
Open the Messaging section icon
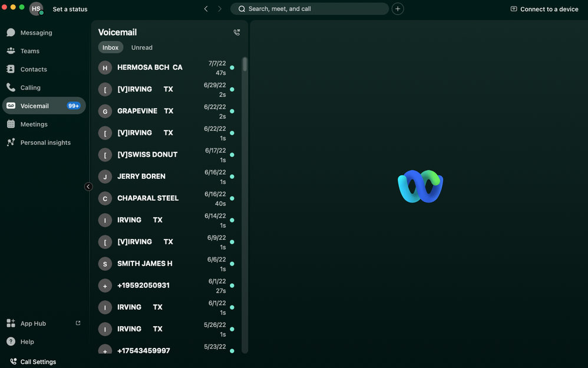click(x=11, y=32)
